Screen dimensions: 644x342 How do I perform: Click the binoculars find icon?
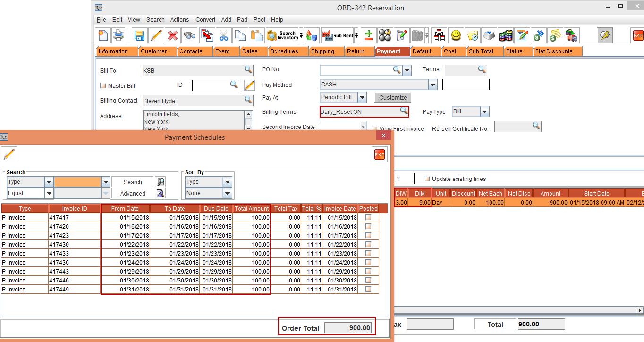pos(190,35)
